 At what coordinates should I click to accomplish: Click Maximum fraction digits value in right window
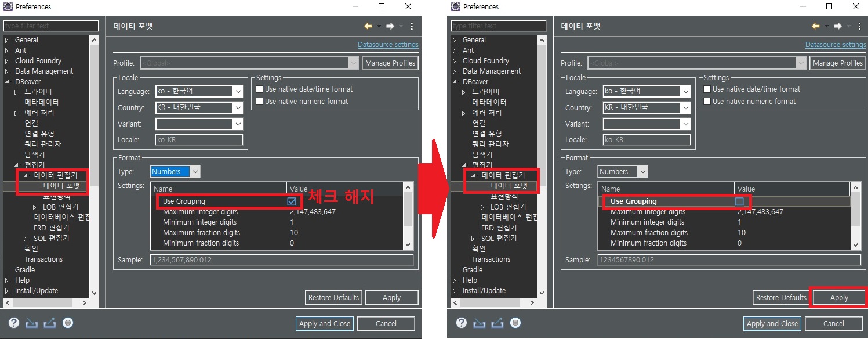742,233
